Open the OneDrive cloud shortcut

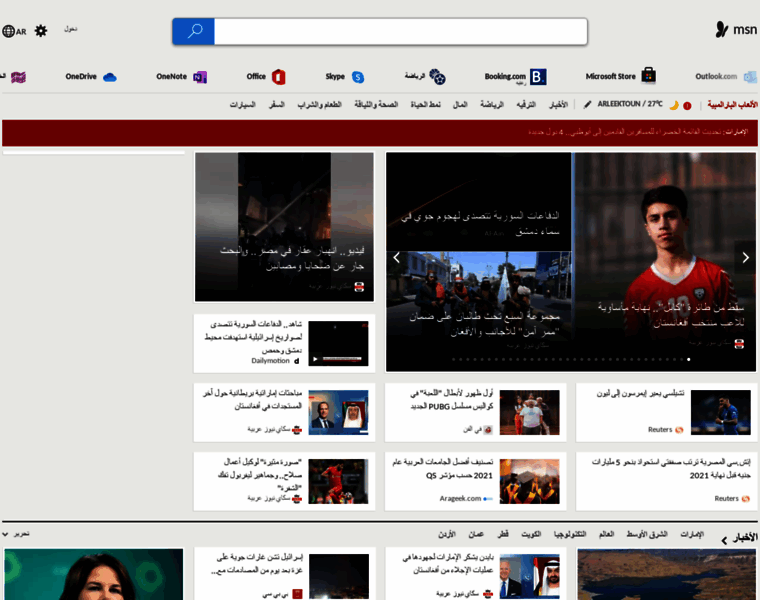click(x=91, y=76)
